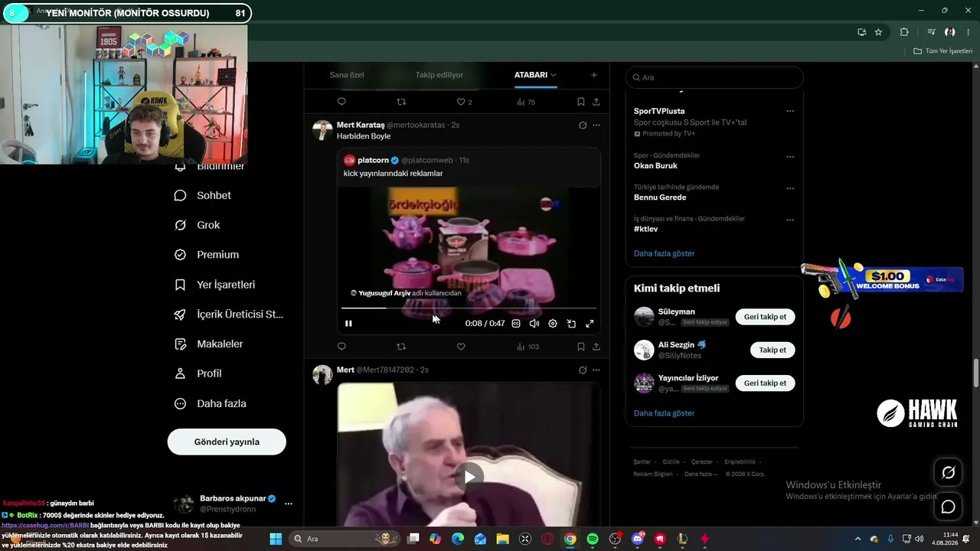
Task: Seek on the platcorn video progress bar
Action: [x=469, y=308]
